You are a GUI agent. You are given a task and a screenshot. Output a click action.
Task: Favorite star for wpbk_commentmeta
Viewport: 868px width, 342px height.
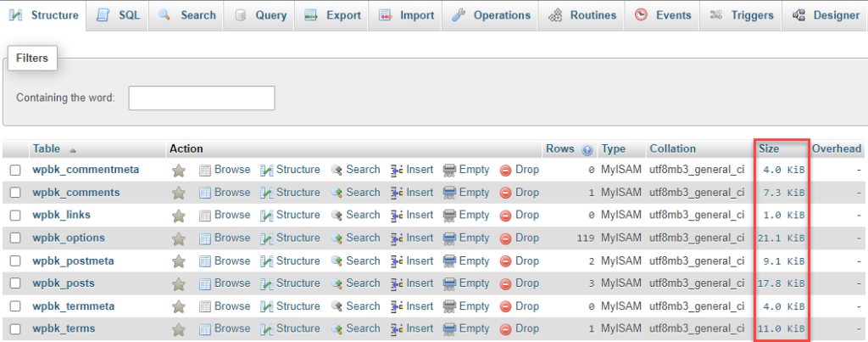178,171
